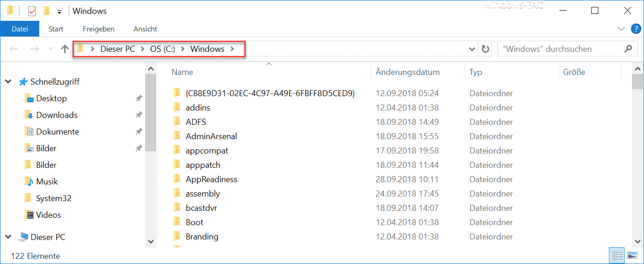Click the ADFS folder icon
644x264 pixels.
(176, 122)
